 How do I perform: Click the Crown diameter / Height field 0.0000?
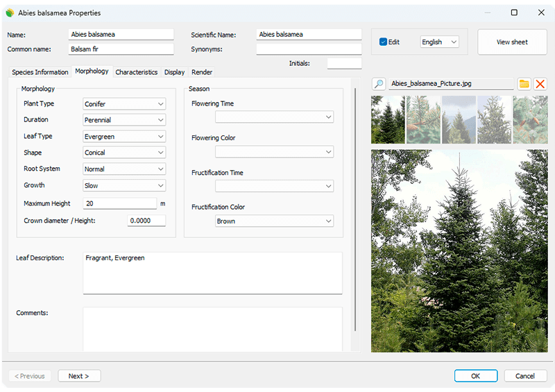click(x=146, y=220)
